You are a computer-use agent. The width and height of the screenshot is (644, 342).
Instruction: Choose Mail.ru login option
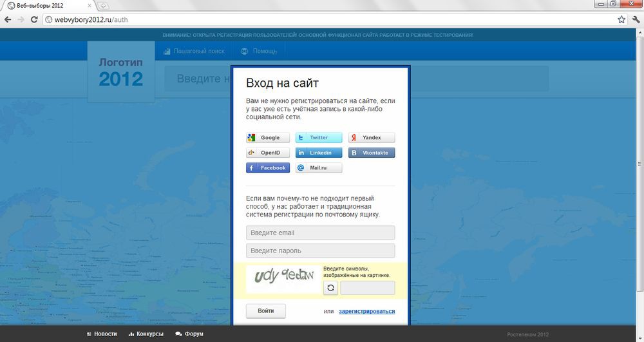(x=319, y=168)
